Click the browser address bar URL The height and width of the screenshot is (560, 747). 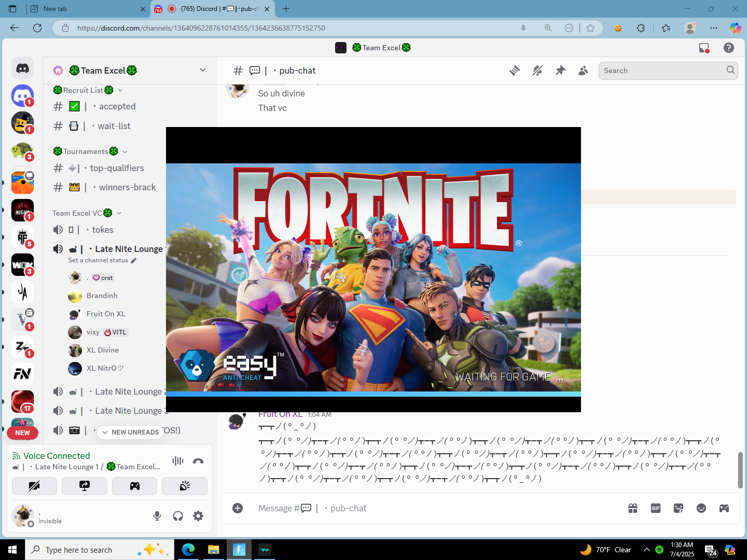201,28
